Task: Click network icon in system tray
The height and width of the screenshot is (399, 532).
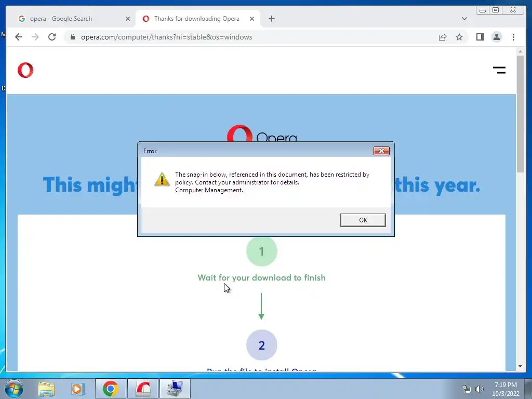Action: 467,389
